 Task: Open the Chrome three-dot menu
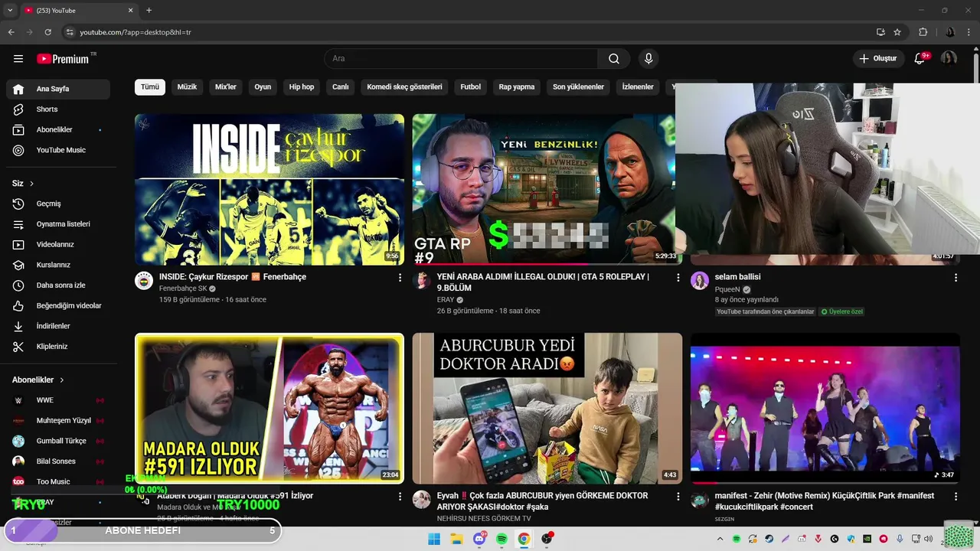[x=969, y=32]
